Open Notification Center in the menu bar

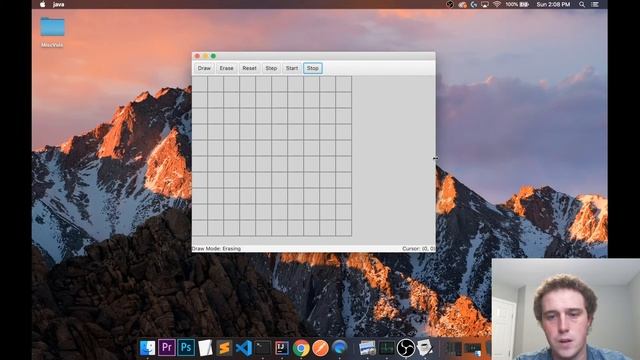595,4
